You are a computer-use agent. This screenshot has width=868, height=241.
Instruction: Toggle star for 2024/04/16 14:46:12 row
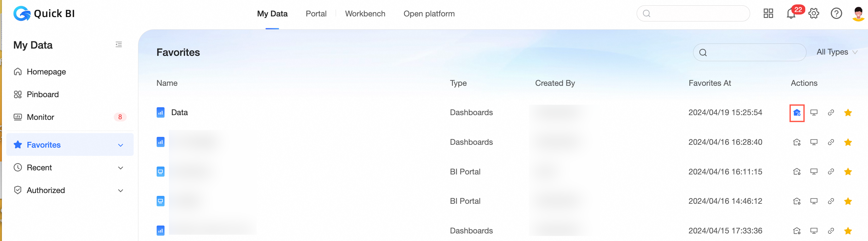tap(848, 201)
